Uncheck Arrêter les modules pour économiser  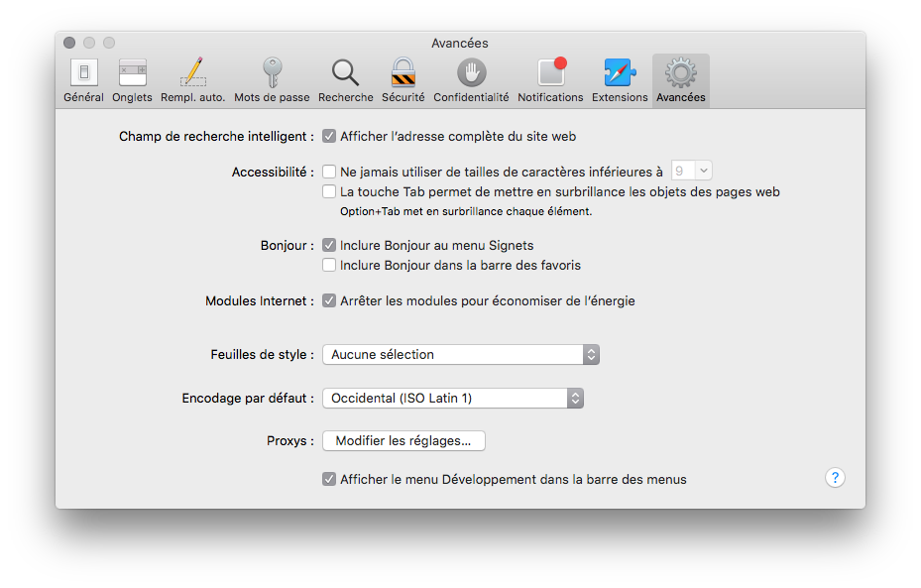[329, 300]
